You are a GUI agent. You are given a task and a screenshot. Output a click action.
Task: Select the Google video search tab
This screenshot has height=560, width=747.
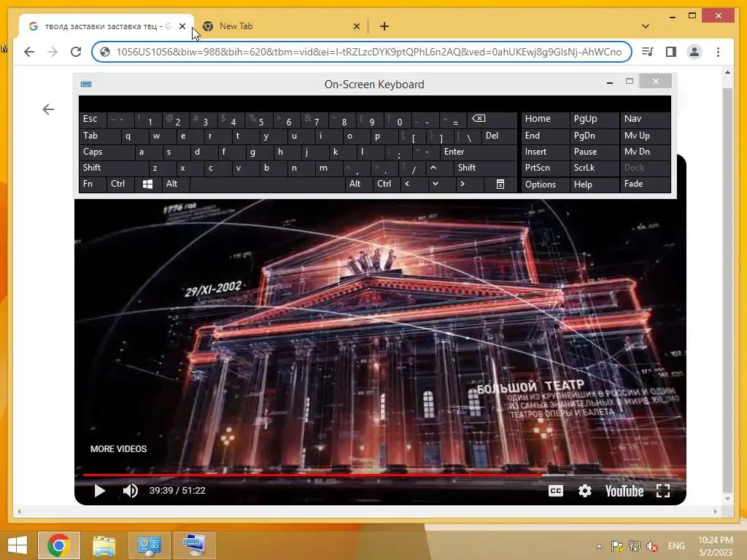click(x=107, y=26)
